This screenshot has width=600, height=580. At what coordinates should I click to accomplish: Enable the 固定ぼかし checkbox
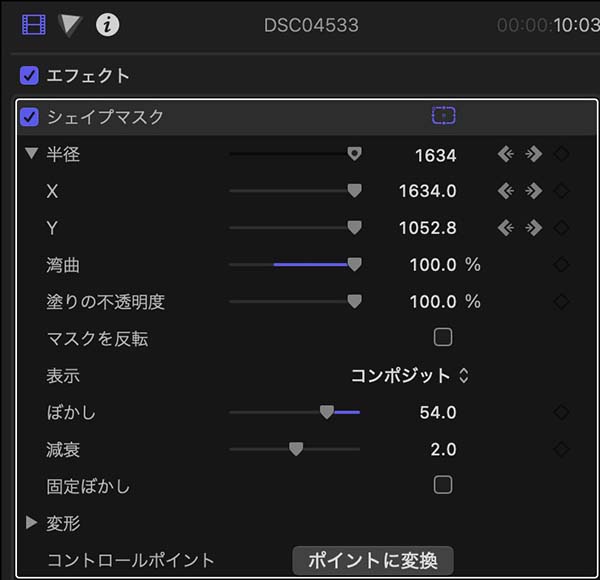[443, 485]
